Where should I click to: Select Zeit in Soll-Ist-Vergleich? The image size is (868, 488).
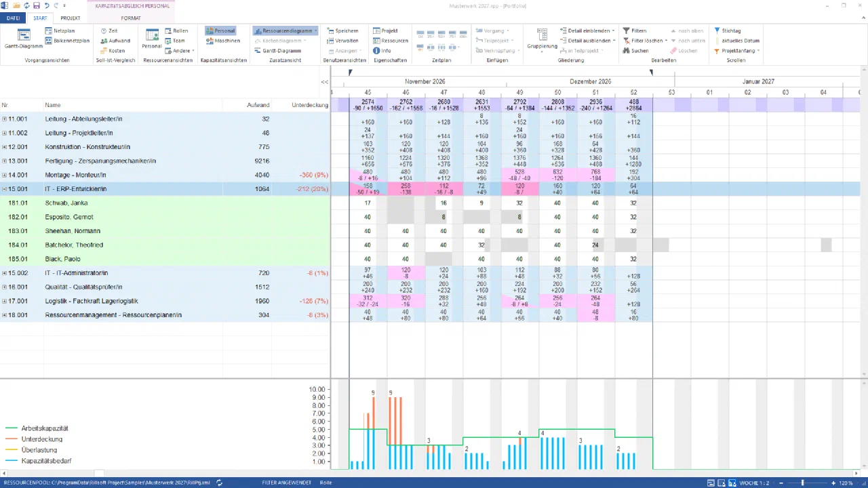pos(108,30)
